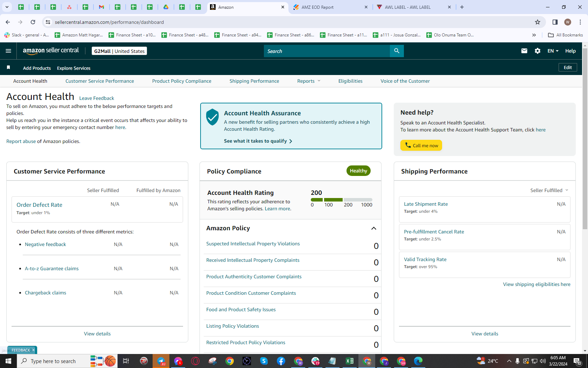Change the Seller Fulfilled shipping dropdown
Image resolution: width=588 pixels, height=368 pixels.
(x=549, y=190)
